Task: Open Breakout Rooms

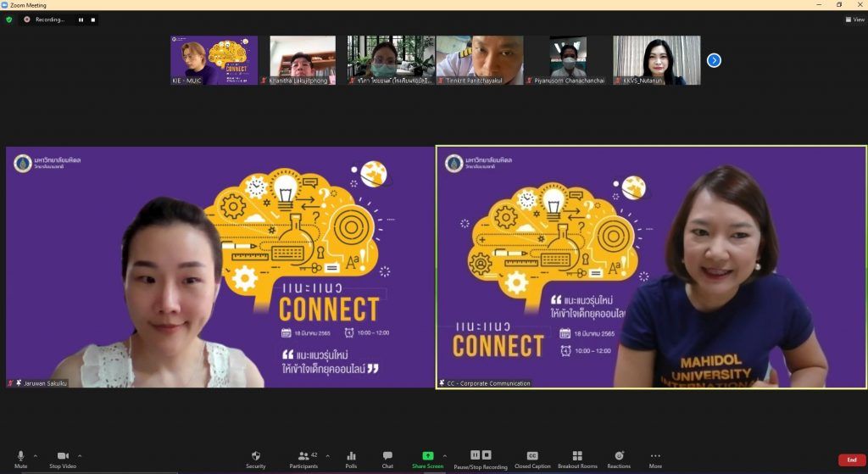Action: click(577, 459)
